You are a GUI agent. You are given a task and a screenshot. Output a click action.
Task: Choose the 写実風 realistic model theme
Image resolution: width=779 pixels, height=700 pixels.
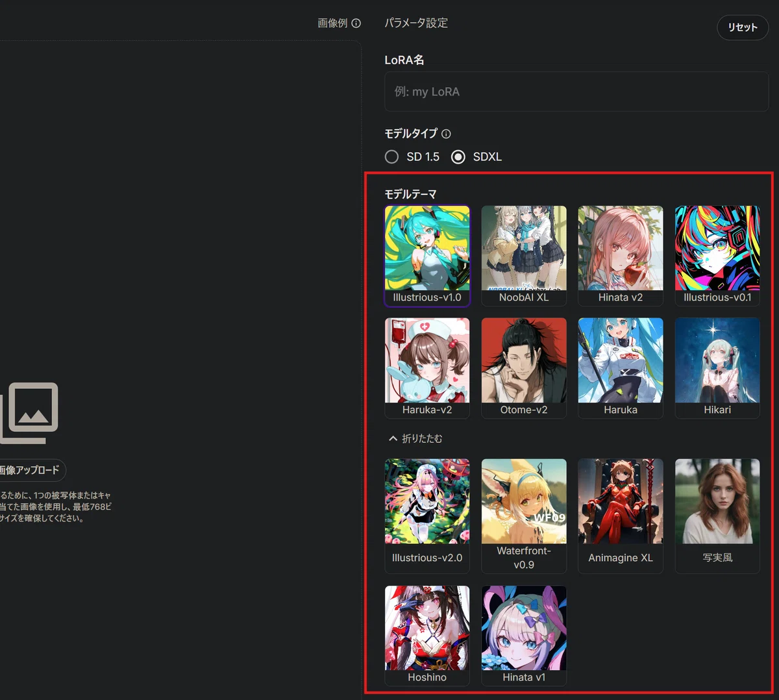(717, 516)
